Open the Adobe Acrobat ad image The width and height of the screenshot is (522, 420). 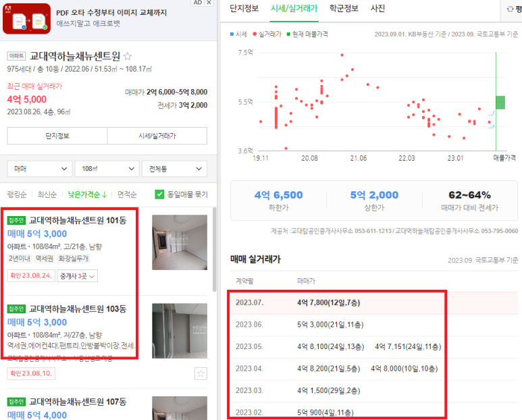click(x=26, y=19)
